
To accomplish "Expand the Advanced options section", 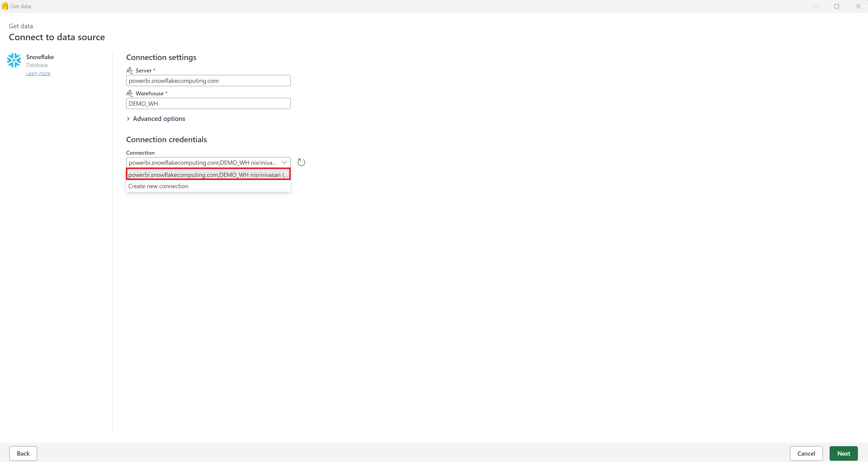I will click(x=155, y=118).
